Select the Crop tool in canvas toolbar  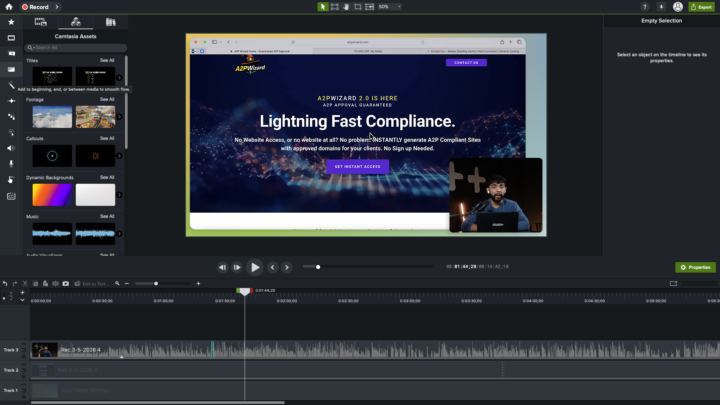[x=357, y=6]
